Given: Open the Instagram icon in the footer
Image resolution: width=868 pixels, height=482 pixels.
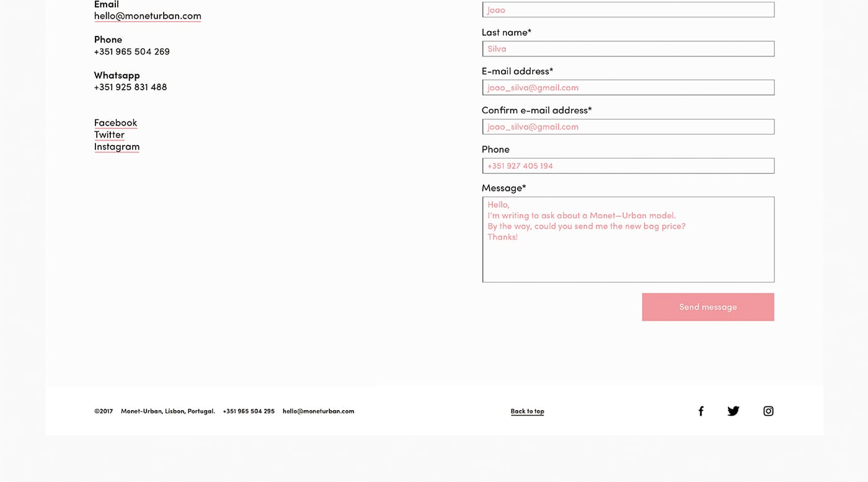Looking at the screenshot, I should pyautogui.click(x=768, y=411).
